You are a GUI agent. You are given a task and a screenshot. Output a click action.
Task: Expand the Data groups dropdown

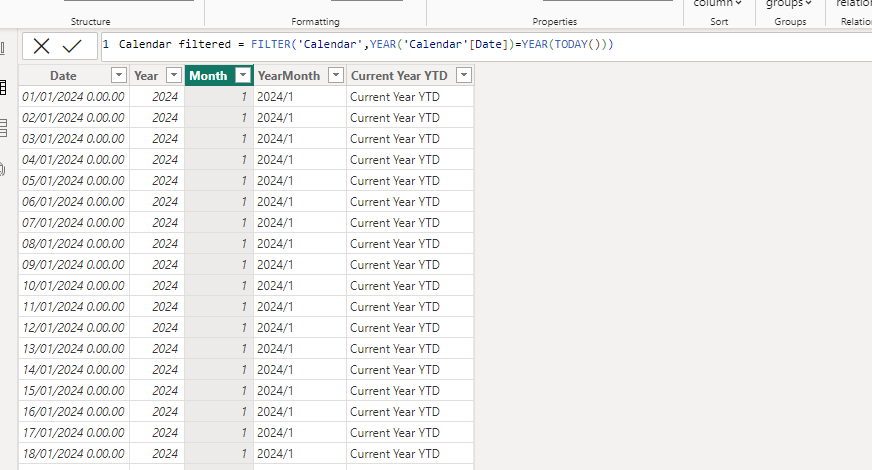tap(789, 4)
